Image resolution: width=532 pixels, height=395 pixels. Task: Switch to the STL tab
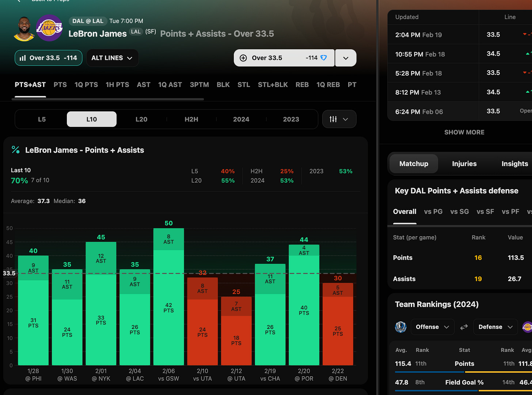(244, 85)
